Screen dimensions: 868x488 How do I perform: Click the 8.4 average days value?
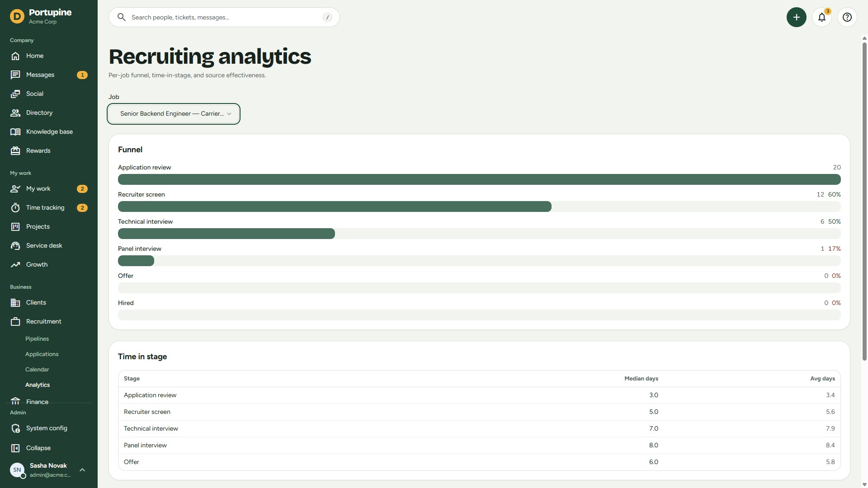point(830,446)
